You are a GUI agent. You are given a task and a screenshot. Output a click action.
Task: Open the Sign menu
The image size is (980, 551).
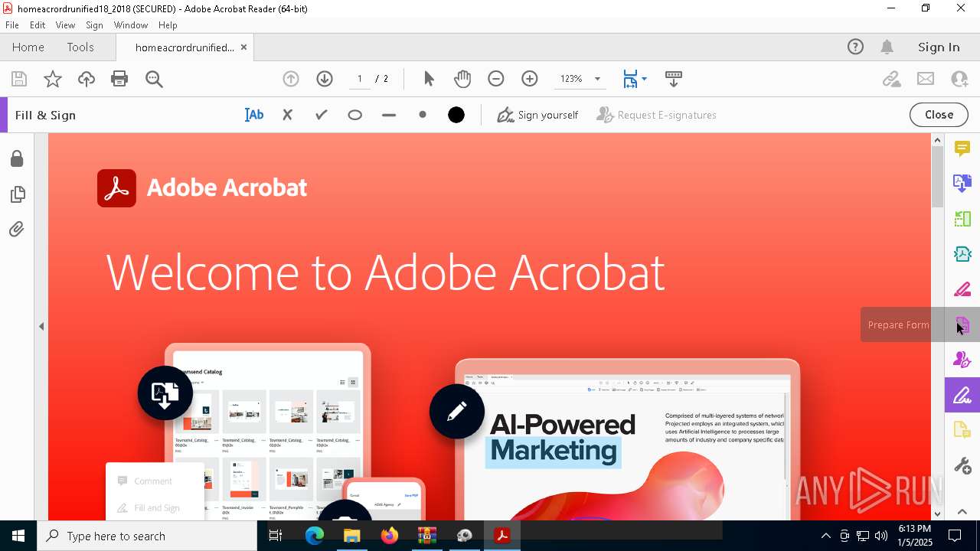point(94,25)
